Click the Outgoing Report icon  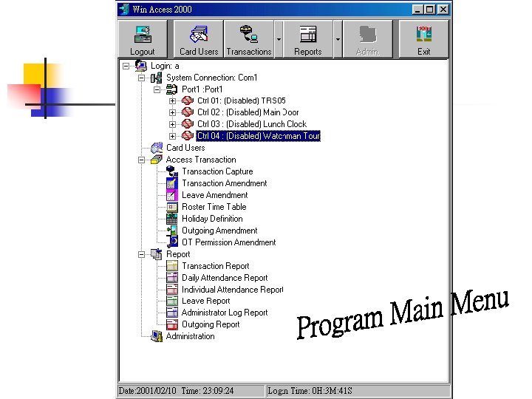point(172,324)
